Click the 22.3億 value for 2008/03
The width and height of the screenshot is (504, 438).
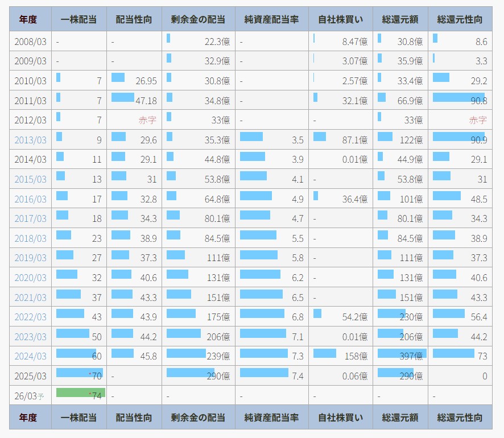217,42
